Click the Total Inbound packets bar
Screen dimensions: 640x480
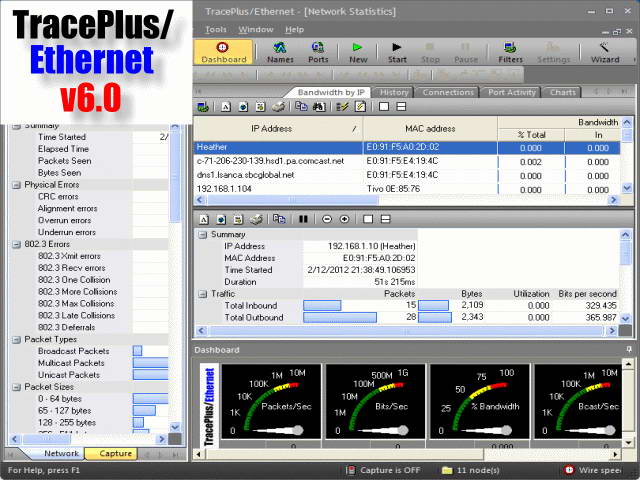tap(322, 305)
